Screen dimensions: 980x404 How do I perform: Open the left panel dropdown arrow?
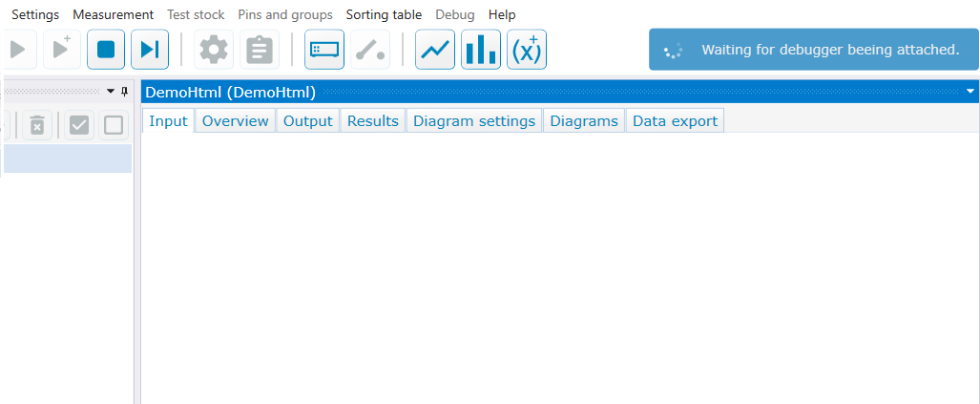(x=112, y=92)
